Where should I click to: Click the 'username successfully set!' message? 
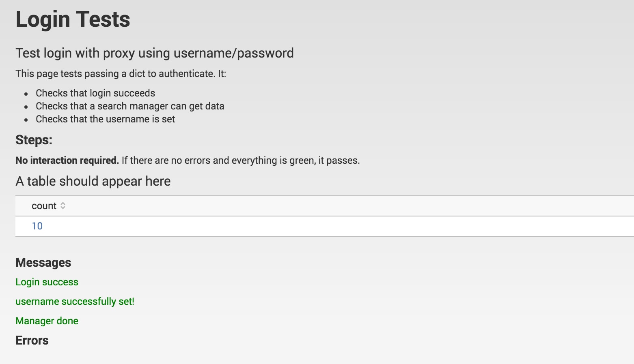(x=75, y=302)
